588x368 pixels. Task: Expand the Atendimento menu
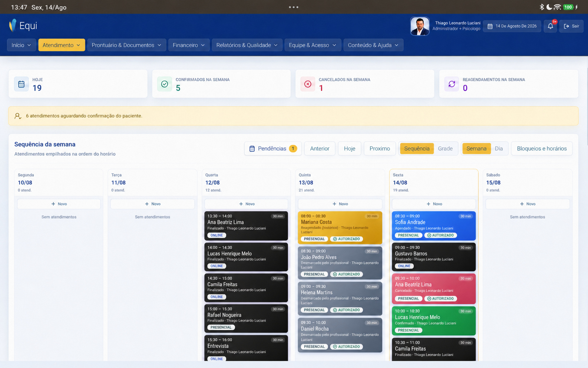click(x=62, y=45)
